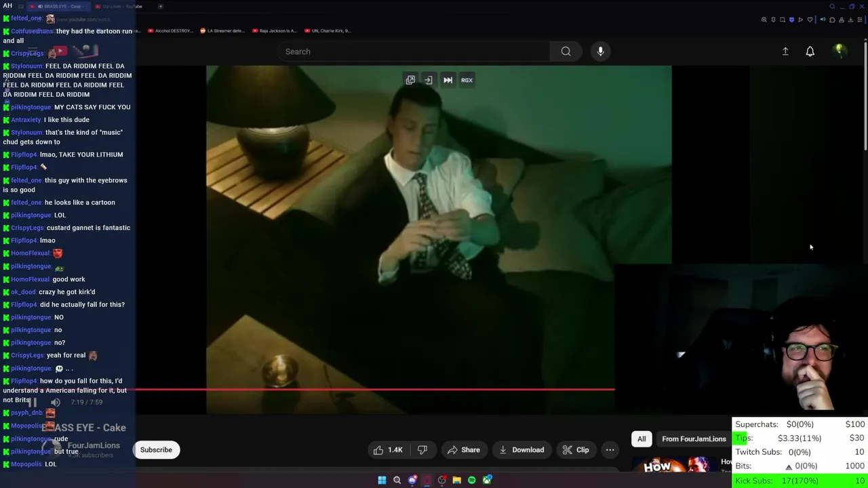868x488 pixels.
Task: Open Windows taskbar search
Action: click(x=397, y=480)
